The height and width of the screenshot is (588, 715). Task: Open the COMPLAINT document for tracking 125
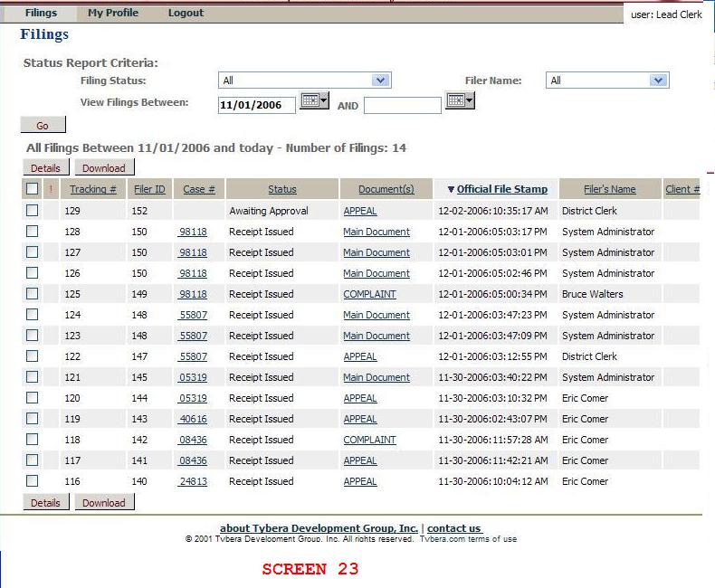369,294
